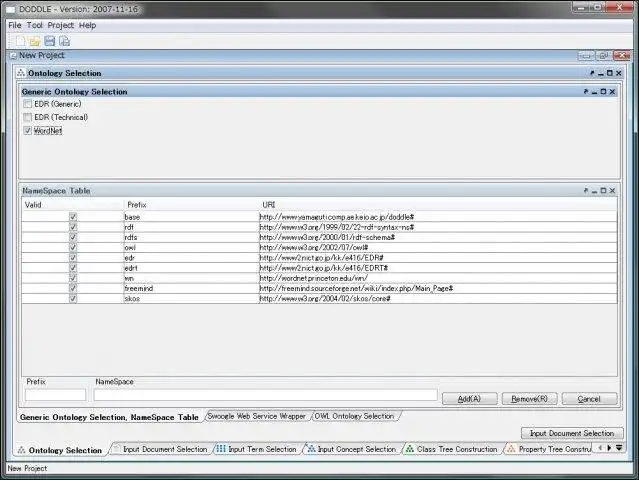Minimize the NameSpace Table panel
The image size is (639, 480).
tap(595, 191)
